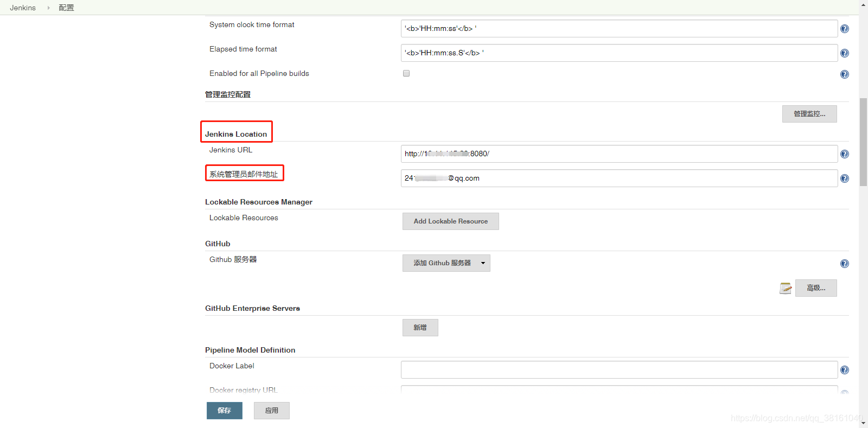Click 新增 under GitHub Enterprise Servers
This screenshot has height=428, width=868.
(420, 328)
